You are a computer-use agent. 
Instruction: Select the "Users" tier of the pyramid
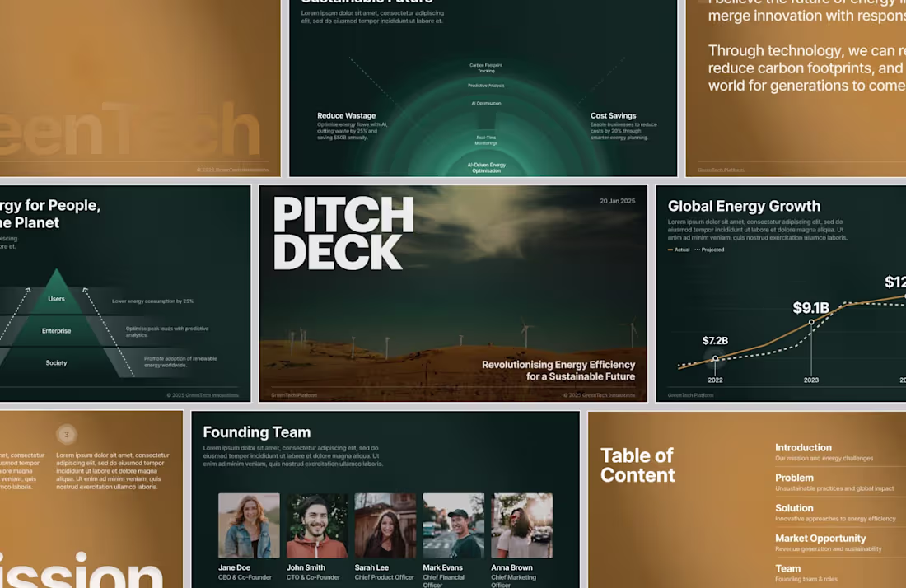click(x=56, y=299)
